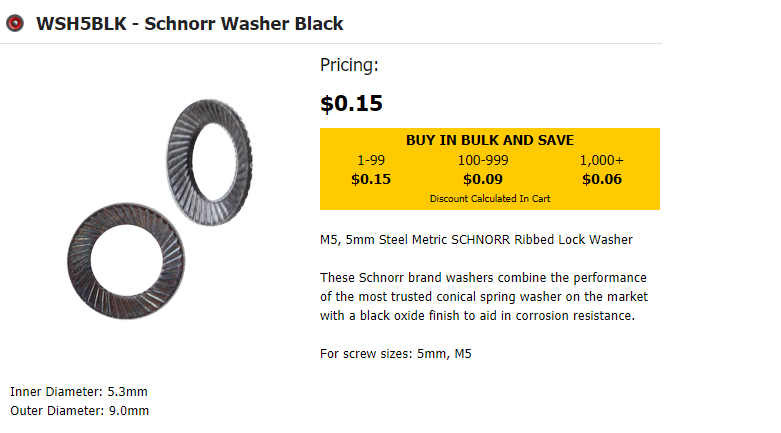The width and height of the screenshot is (781, 433).
Task: Click the $0.15 tier price in banner
Action: tap(371, 179)
